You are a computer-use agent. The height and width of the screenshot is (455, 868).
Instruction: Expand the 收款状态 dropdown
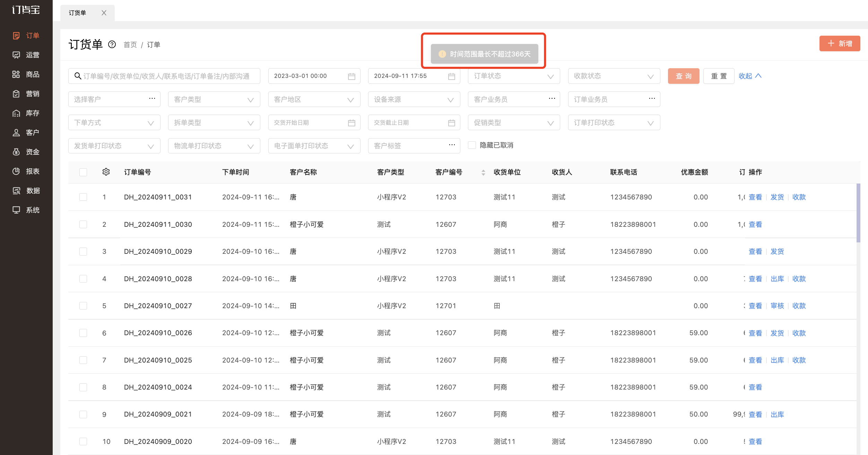pyautogui.click(x=614, y=76)
